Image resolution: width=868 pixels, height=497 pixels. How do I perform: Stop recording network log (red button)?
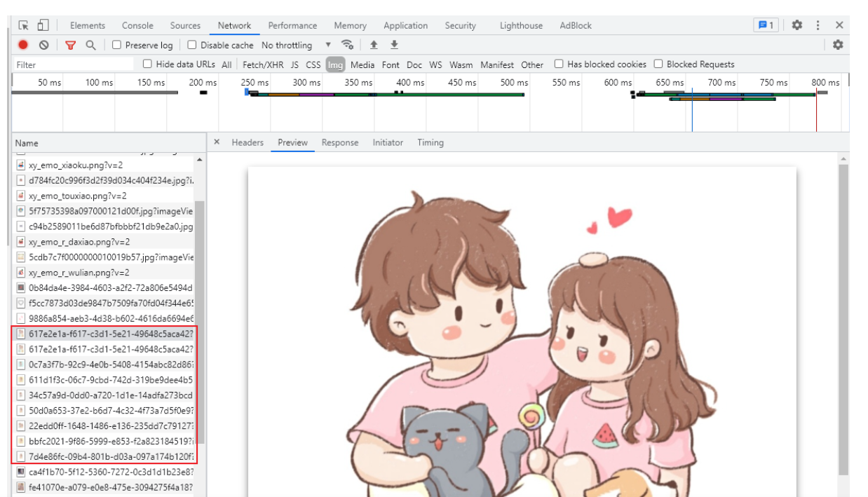tap(23, 45)
